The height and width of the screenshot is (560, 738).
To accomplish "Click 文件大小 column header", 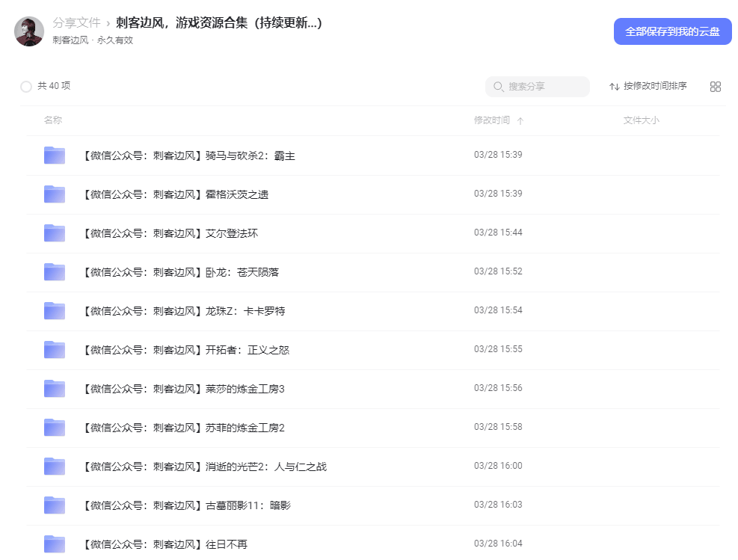I will [x=641, y=120].
